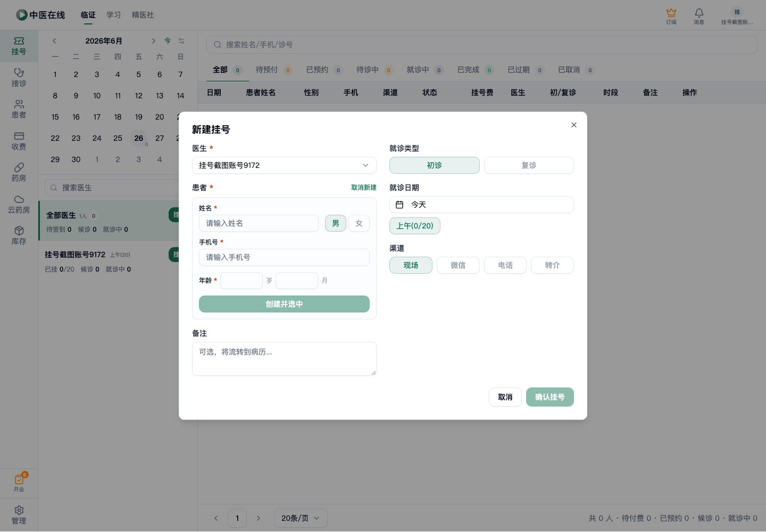
Task: Click page number 1 button
Action: point(237,518)
